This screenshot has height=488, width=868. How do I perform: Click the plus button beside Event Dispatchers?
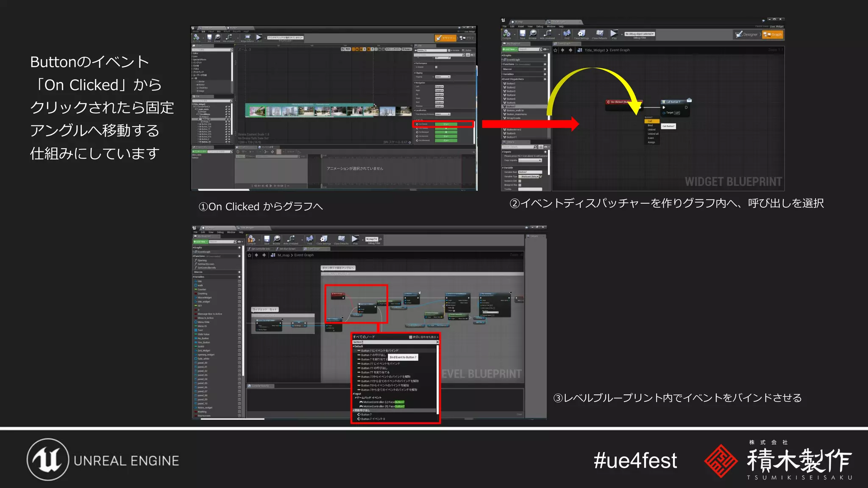tap(545, 79)
